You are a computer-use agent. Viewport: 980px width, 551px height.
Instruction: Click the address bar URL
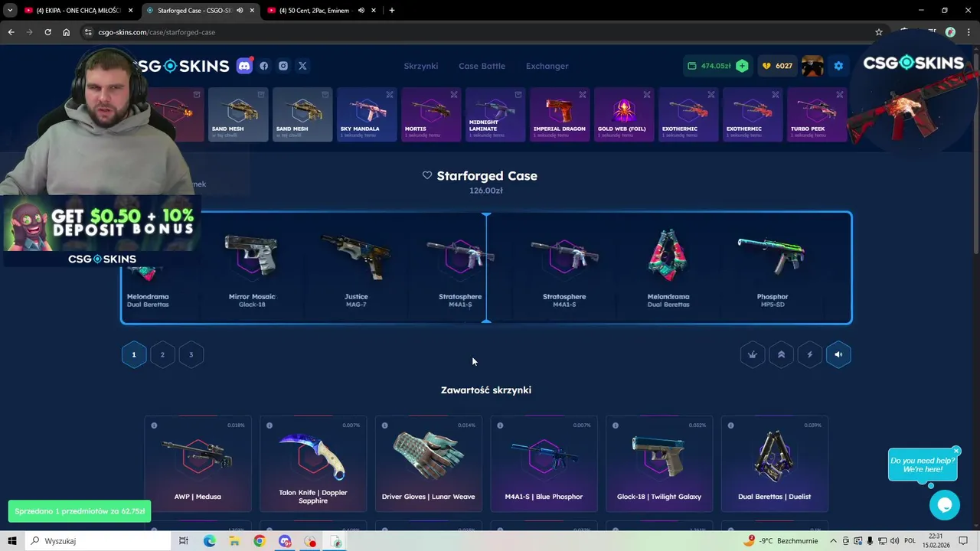click(x=156, y=32)
